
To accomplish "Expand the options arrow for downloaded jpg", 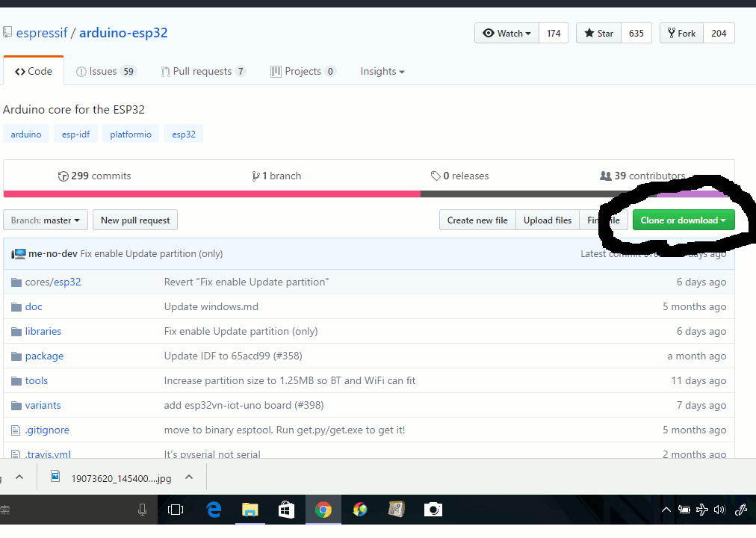I will coord(189,477).
